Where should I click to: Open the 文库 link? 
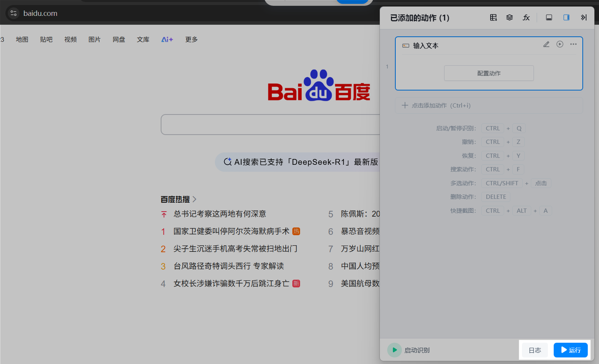[143, 39]
